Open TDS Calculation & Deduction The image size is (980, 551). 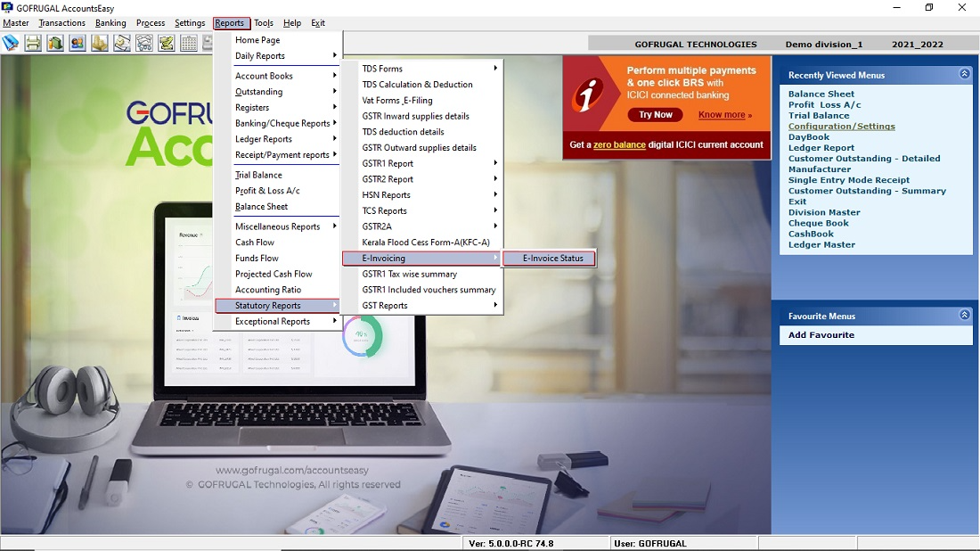pos(422,85)
